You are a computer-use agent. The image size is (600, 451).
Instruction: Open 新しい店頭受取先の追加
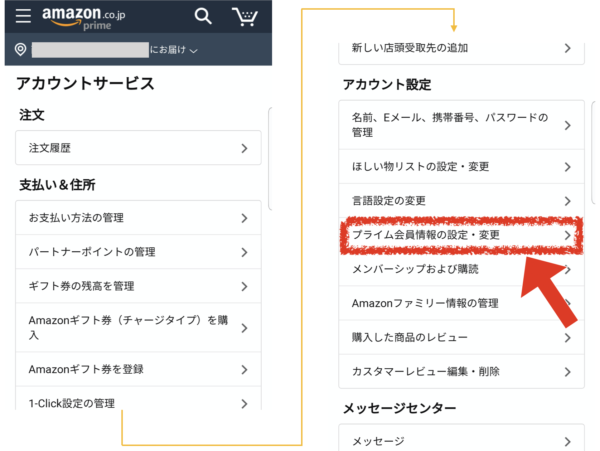click(x=461, y=53)
